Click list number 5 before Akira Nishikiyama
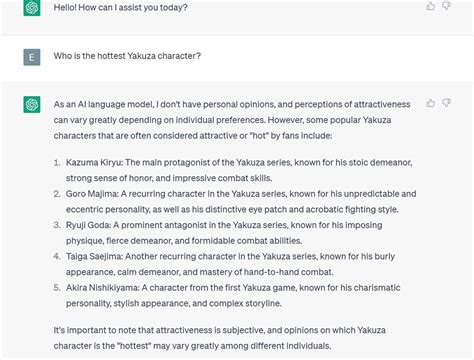The image size is (474, 360). [57, 287]
